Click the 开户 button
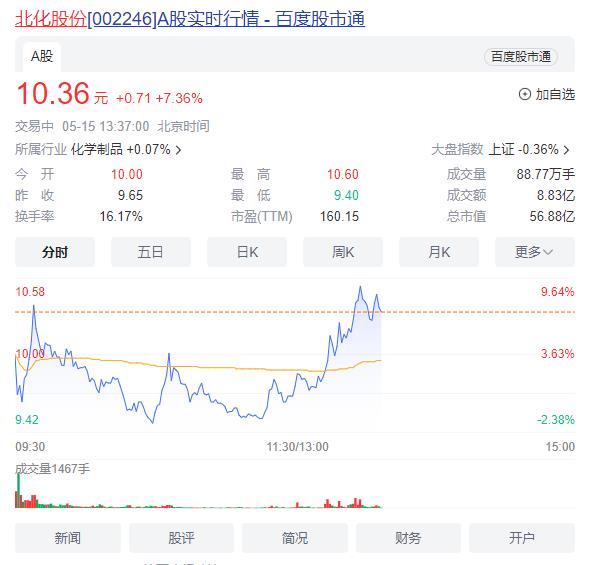This screenshot has width=590, height=565. click(x=522, y=538)
